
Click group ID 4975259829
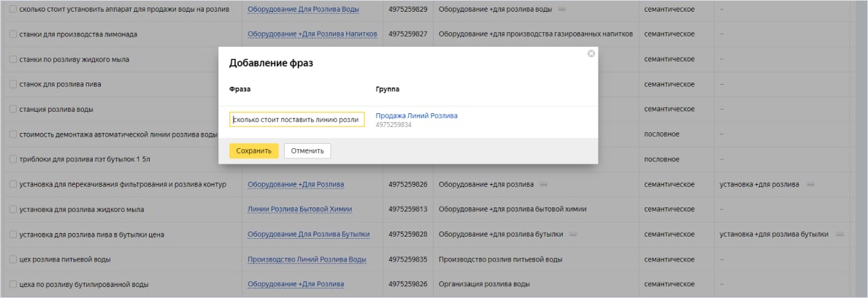[408, 9]
